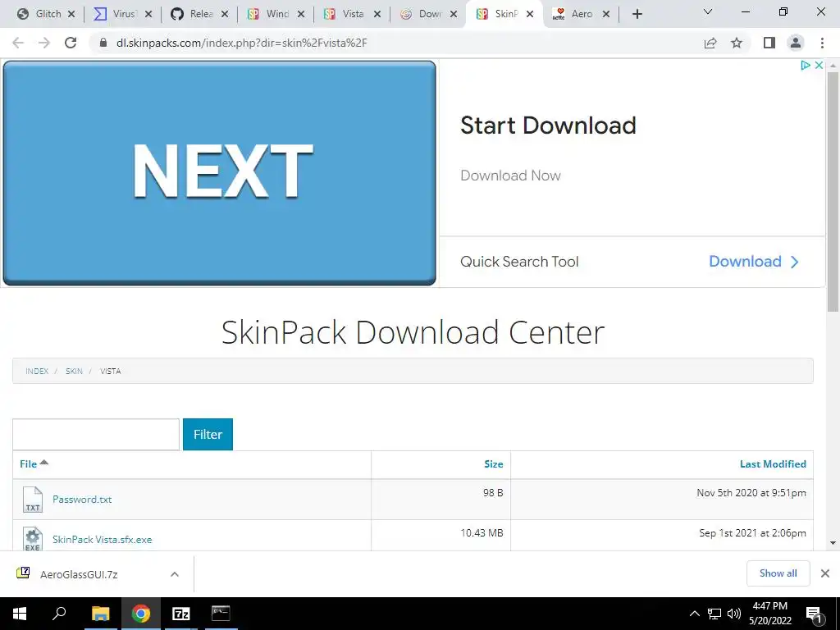The image size is (840, 630).
Task: Open the tab search dropdown
Action: (708, 11)
